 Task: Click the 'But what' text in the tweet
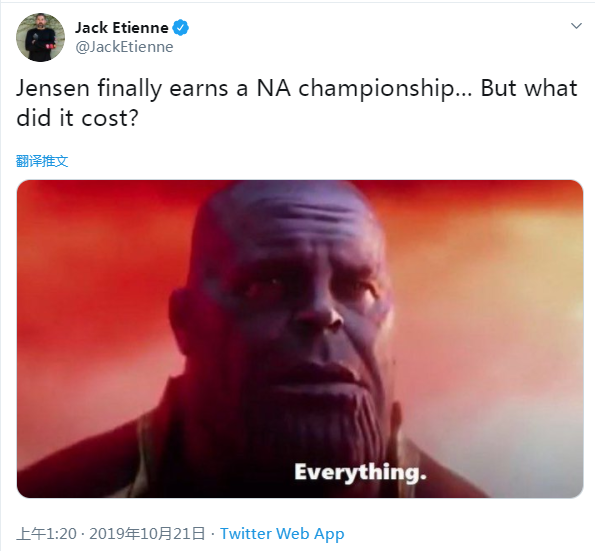529,88
